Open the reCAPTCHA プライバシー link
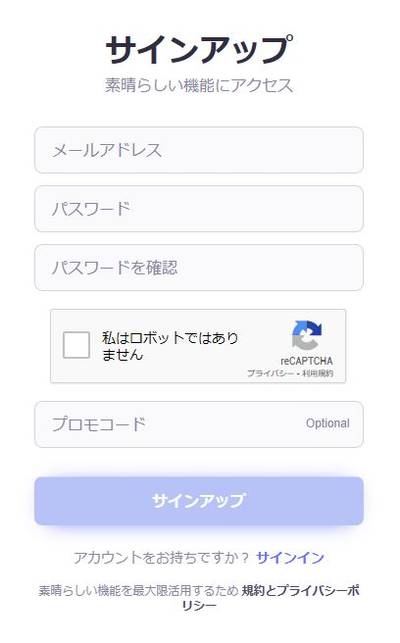The width and height of the screenshot is (400, 643). pos(270,374)
